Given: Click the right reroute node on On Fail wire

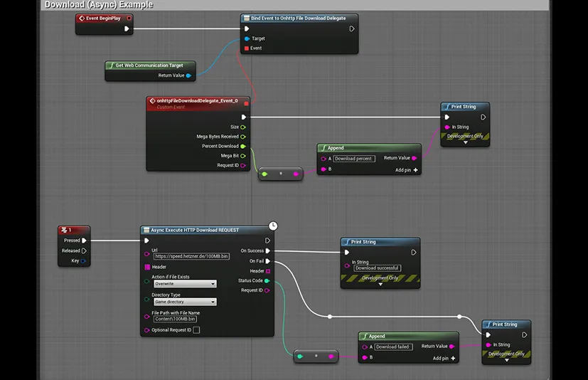Looking at the screenshot, I should (x=459, y=317).
